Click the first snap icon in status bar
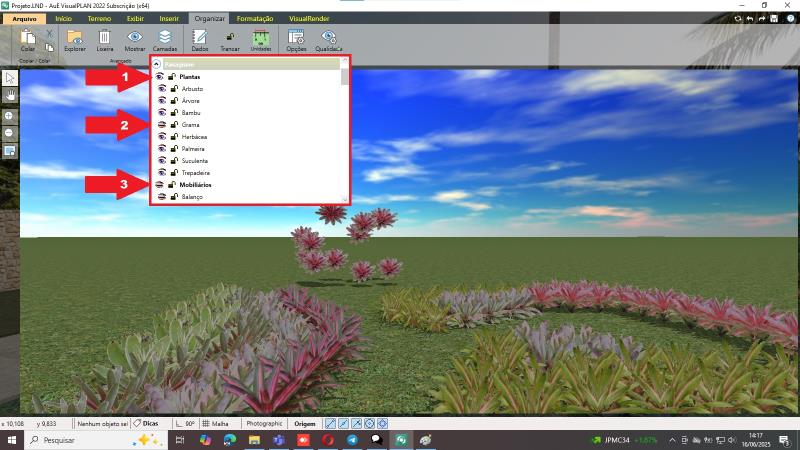The width and height of the screenshot is (800, 450). point(331,423)
